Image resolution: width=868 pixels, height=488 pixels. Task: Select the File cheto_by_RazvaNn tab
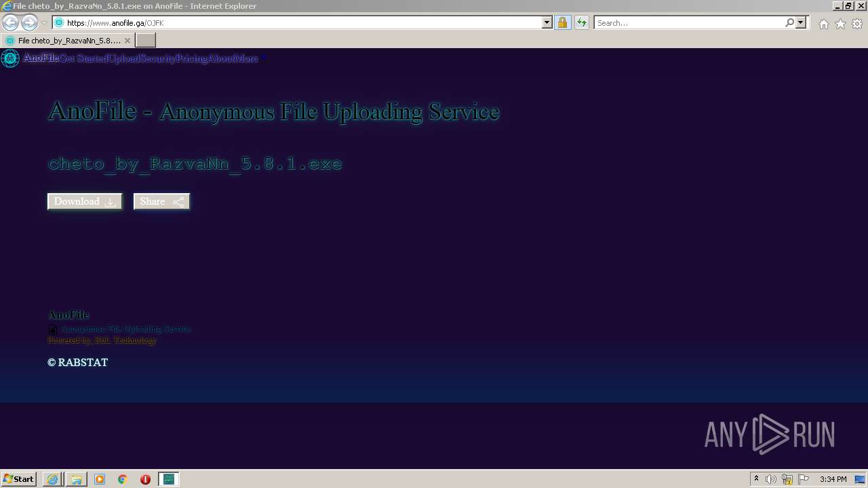[66, 41]
